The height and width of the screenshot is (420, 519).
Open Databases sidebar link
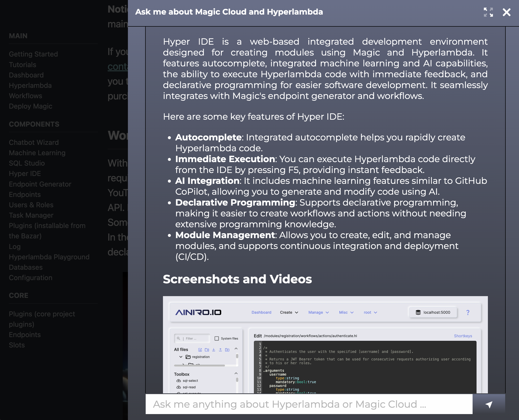tap(26, 267)
